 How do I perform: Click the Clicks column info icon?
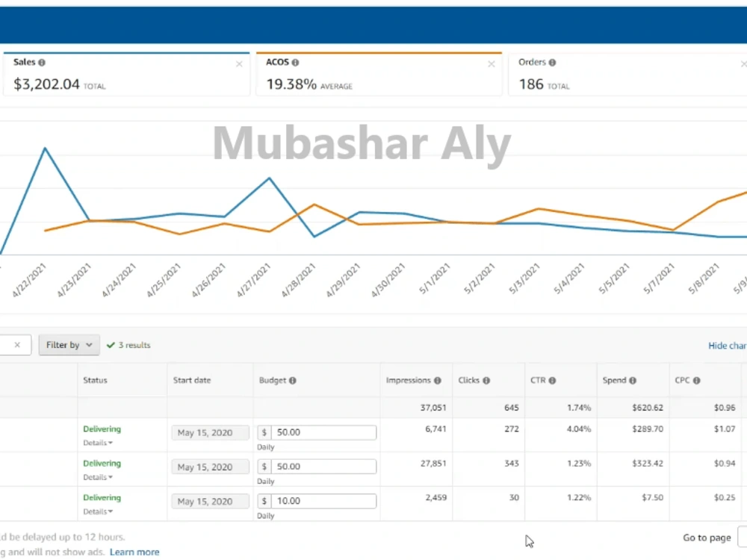486,381
